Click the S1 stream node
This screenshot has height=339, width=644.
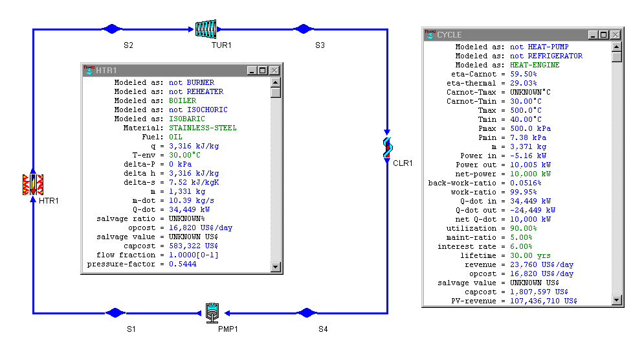pyautogui.click(x=115, y=313)
